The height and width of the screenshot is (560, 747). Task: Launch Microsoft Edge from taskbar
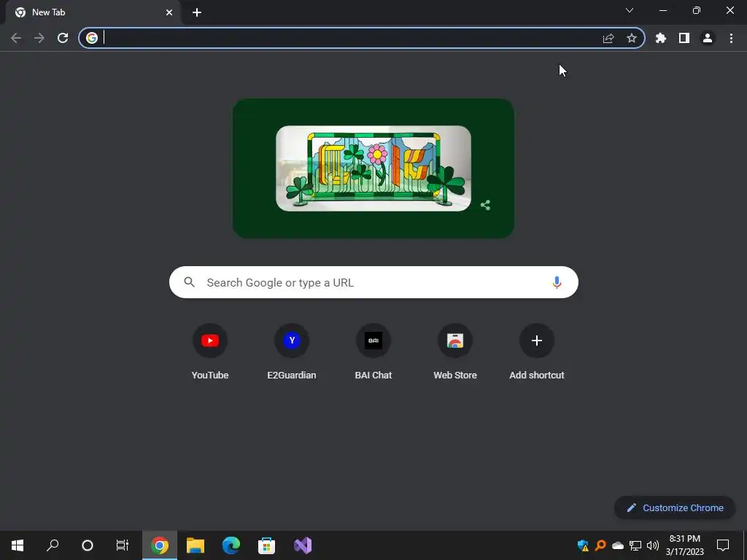tap(231, 545)
